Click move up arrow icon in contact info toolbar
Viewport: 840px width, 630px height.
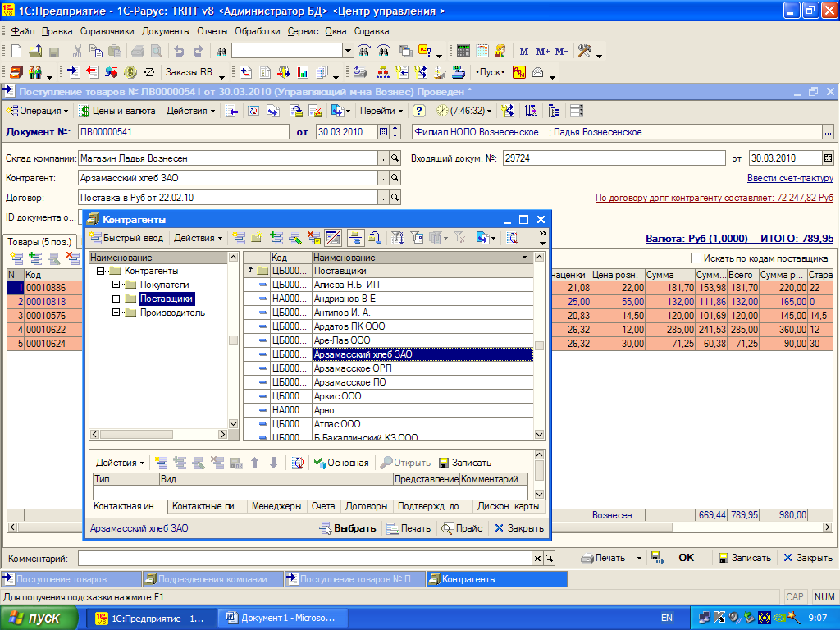(x=255, y=463)
